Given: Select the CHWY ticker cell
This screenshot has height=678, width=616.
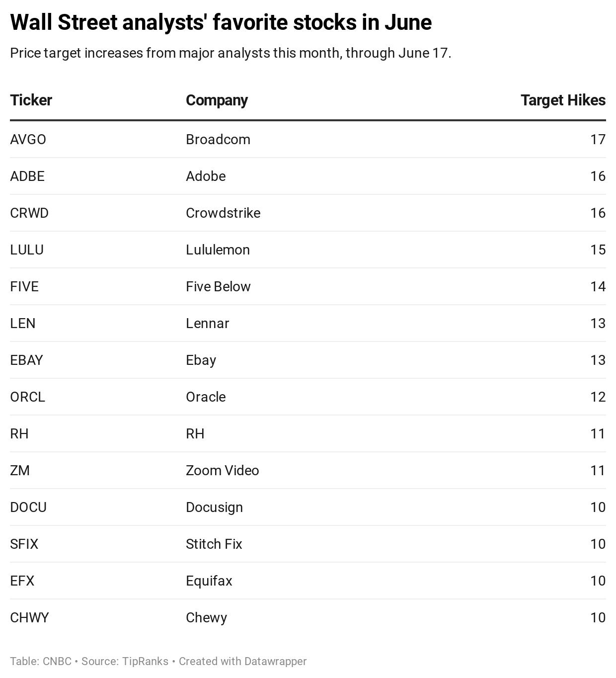Looking at the screenshot, I should [x=29, y=618].
